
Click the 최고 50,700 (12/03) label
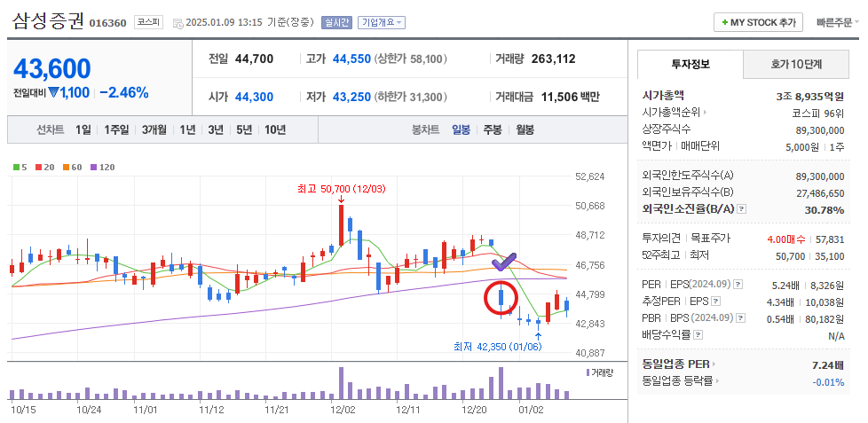(x=341, y=189)
